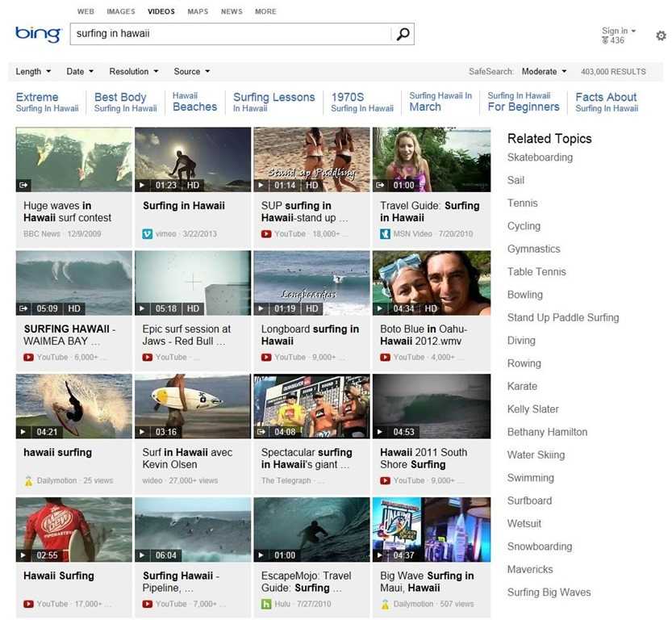This screenshot has height=620, width=672.
Task: Open Bing settings via the gear icon
Action: (661, 36)
